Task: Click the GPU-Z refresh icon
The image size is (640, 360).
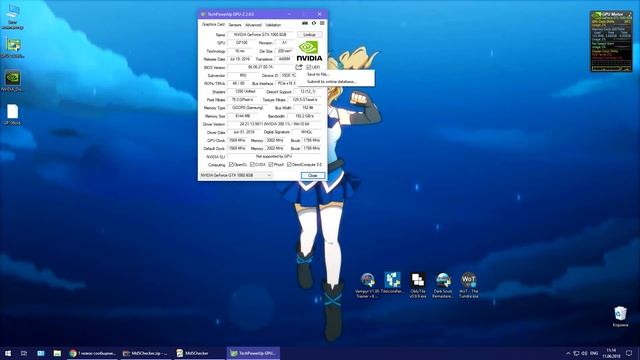Action: (x=314, y=23)
